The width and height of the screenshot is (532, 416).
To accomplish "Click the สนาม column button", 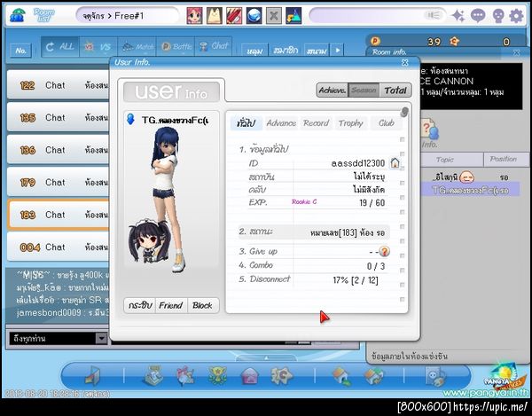I will click(317, 51).
